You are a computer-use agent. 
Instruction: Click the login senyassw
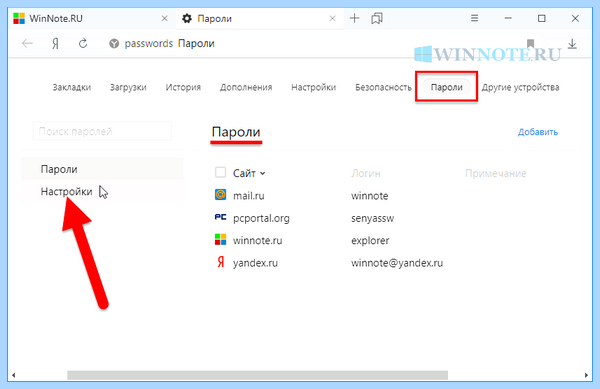(x=372, y=218)
